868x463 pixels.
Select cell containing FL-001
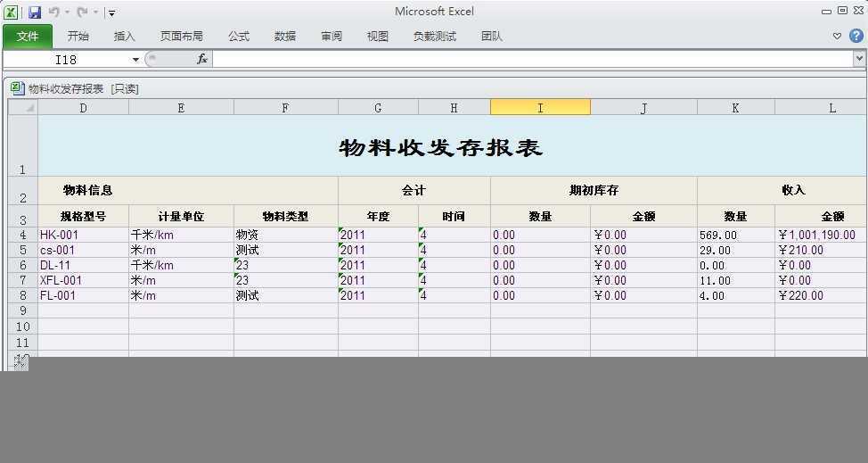click(x=84, y=296)
